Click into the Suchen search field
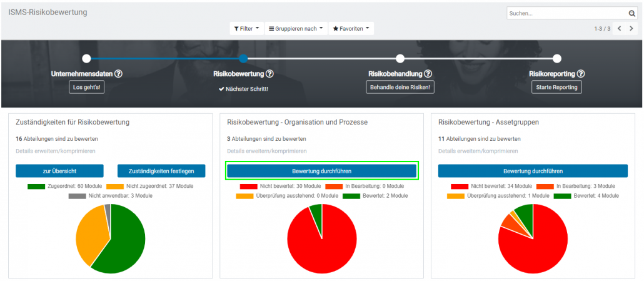This screenshot has height=281, width=644. [x=566, y=13]
